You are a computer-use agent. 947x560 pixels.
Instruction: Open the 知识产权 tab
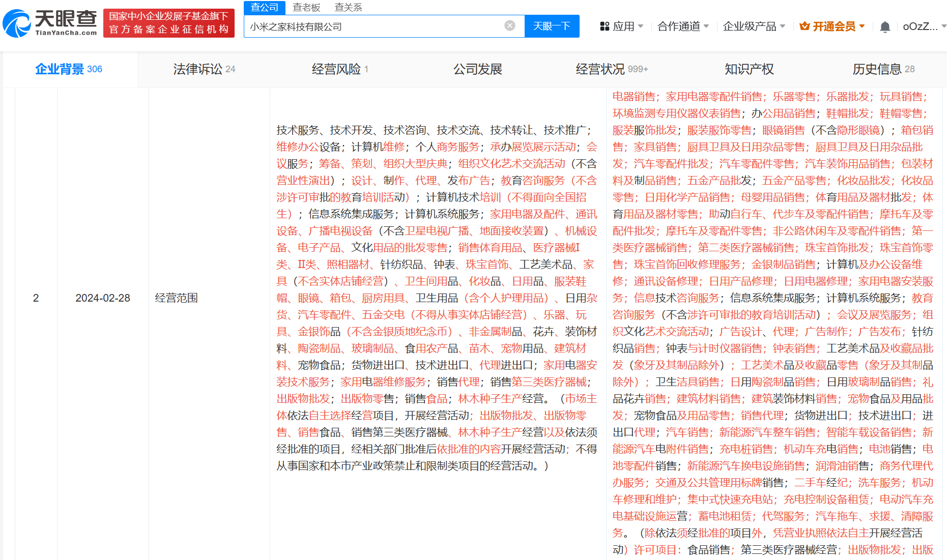(x=749, y=69)
